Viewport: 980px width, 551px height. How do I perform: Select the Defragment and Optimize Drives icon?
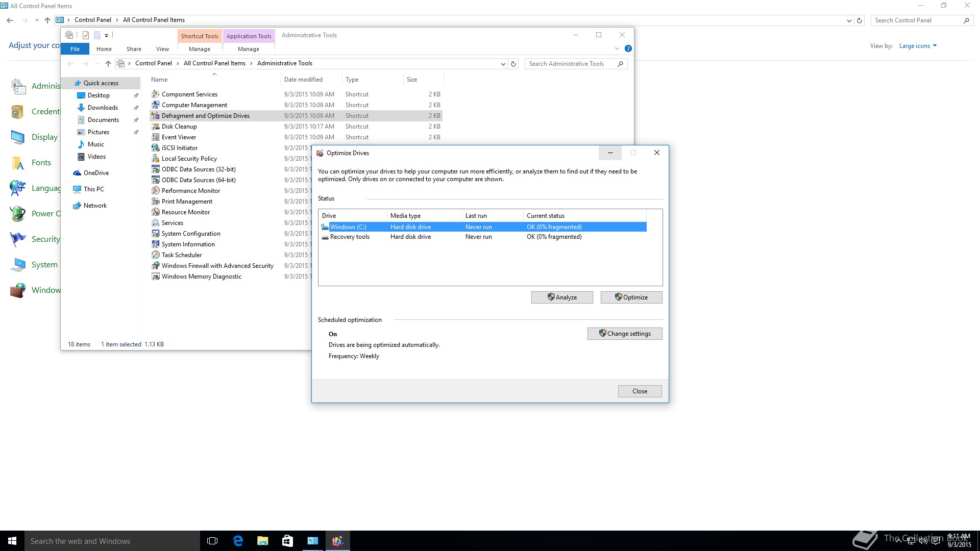coord(156,116)
